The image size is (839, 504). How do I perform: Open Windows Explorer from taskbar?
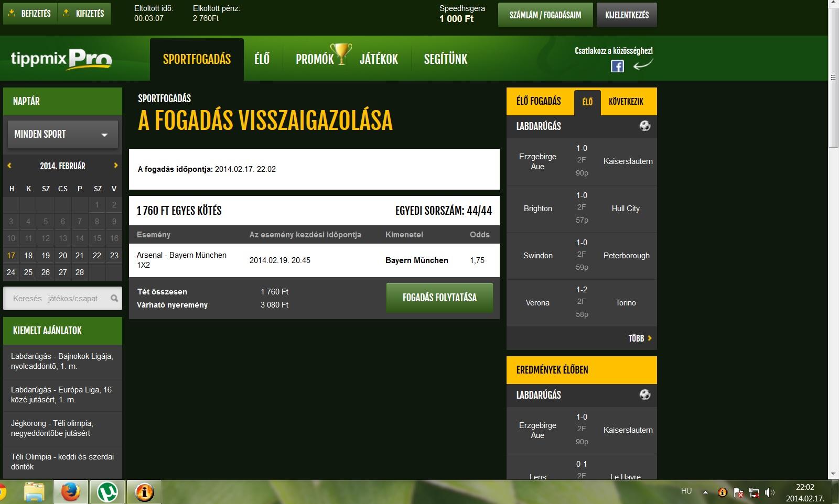pos(35,492)
